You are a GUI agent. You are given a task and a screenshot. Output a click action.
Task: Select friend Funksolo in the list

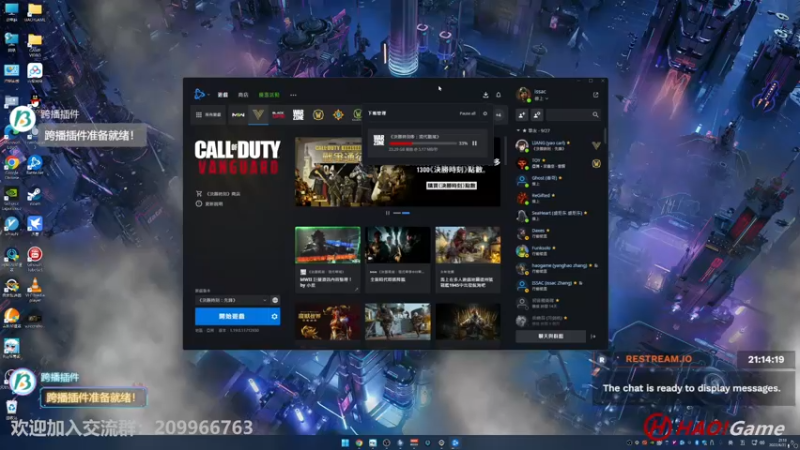(x=558, y=251)
